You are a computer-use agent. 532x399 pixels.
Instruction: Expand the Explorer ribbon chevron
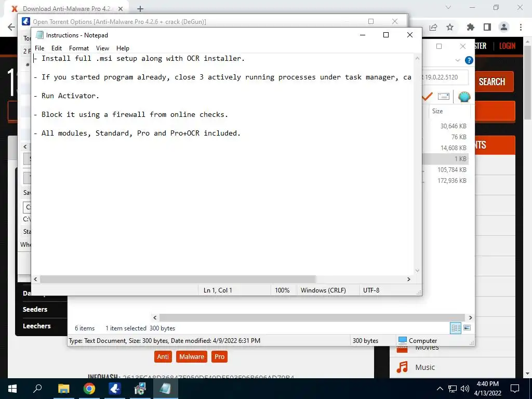click(x=458, y=60)
